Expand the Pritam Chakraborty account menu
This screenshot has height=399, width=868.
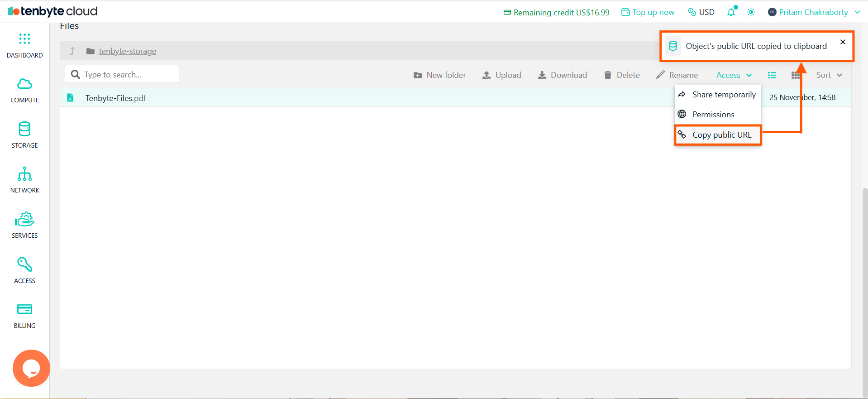click(x=814, y=12)
